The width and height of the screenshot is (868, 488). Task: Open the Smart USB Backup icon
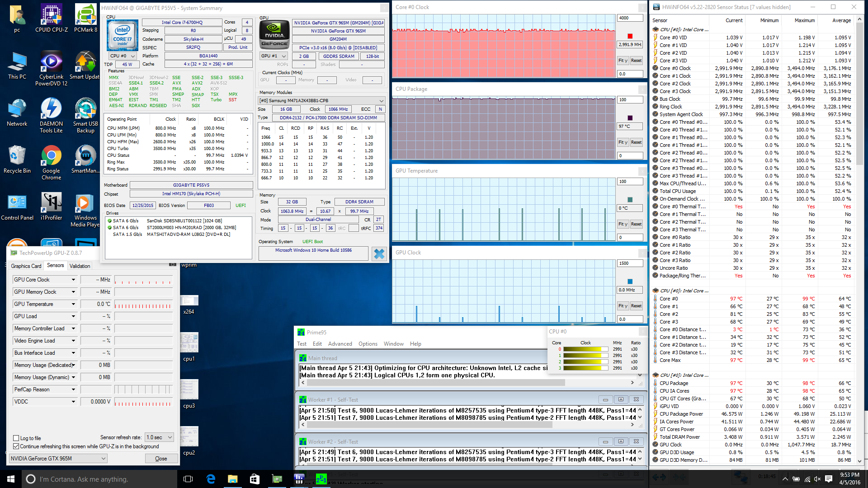85,115
